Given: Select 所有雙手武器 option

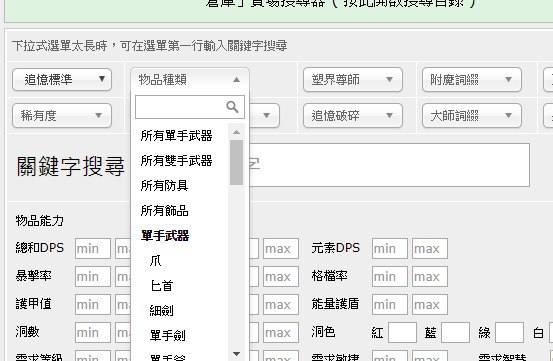Looking at the screenshot, I should pyautogui.click(x=176, y=161).
